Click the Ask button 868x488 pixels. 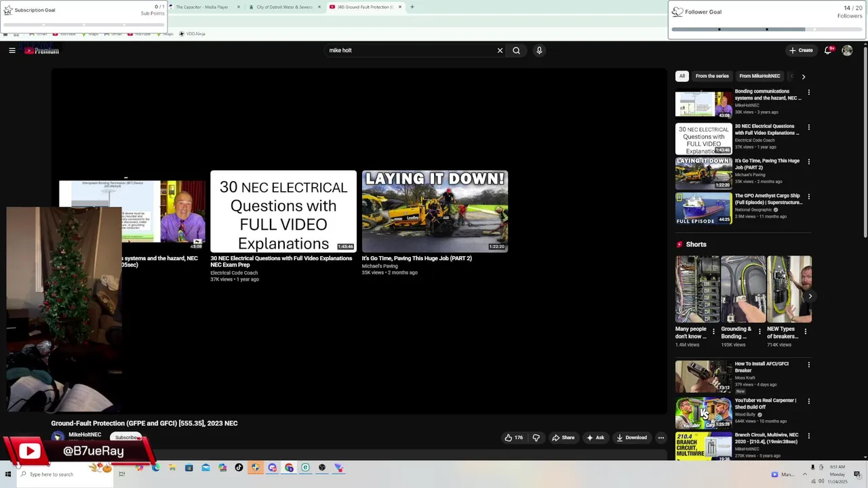pos(595,438)
